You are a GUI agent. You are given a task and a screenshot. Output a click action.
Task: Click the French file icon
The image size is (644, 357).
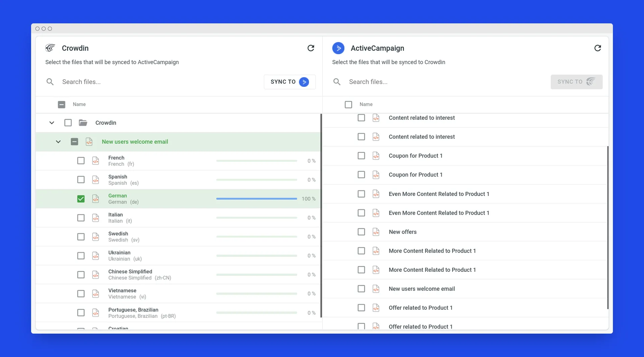[x=96, y=161]
